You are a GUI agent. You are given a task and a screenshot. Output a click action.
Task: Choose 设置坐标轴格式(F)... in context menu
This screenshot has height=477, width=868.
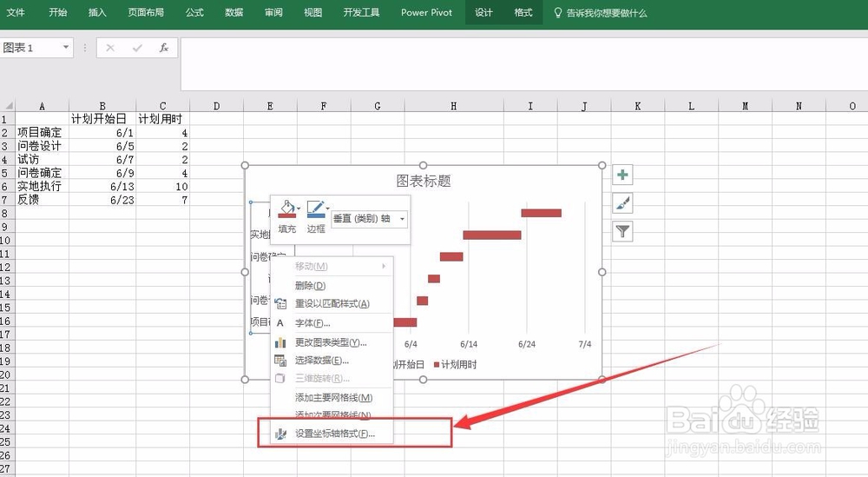[332, 434]
